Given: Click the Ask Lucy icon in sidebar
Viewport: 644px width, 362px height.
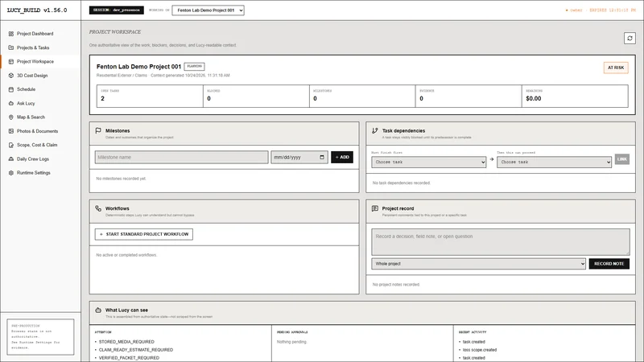Looking at the screenshot, I should [11, 104].
